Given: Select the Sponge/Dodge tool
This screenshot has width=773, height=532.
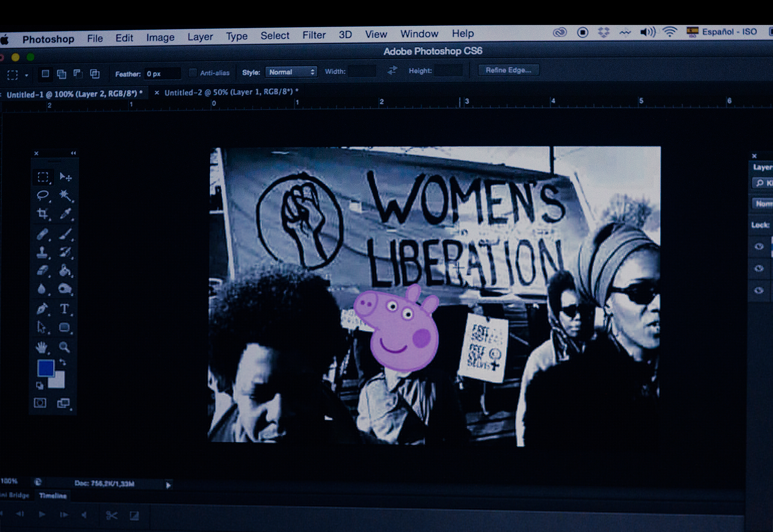Looking at the screenshot, I should [65, 289].
